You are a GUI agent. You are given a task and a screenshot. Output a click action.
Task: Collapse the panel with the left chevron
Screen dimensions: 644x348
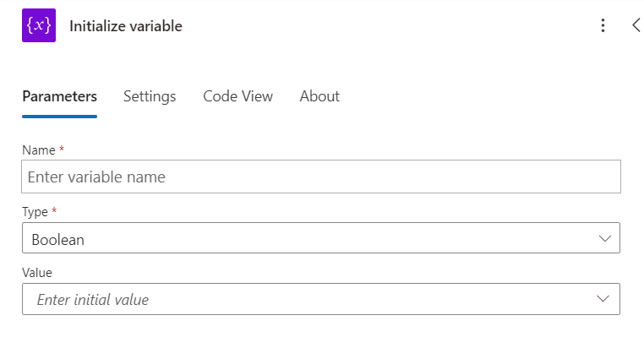pyautogui.click(x=636, y=25)
